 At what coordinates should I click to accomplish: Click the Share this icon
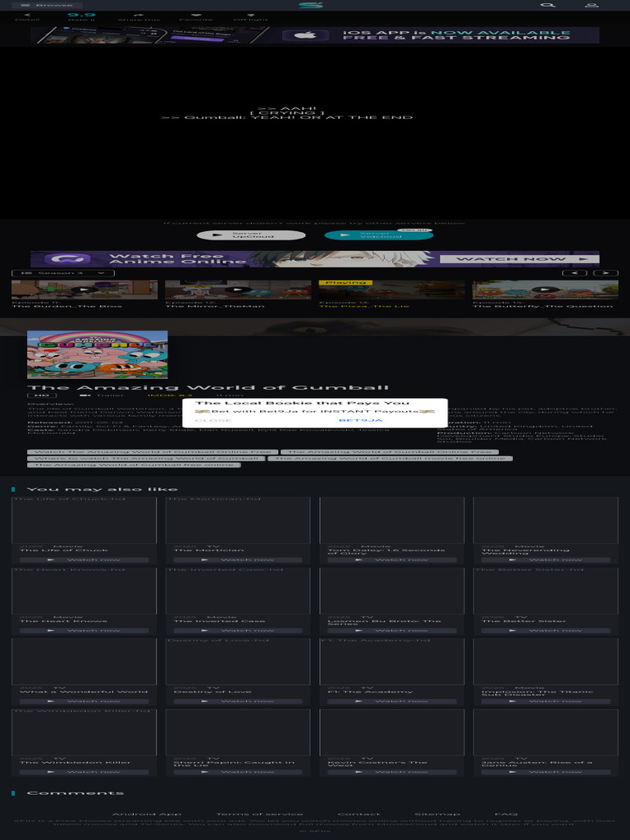coord(139,17)
